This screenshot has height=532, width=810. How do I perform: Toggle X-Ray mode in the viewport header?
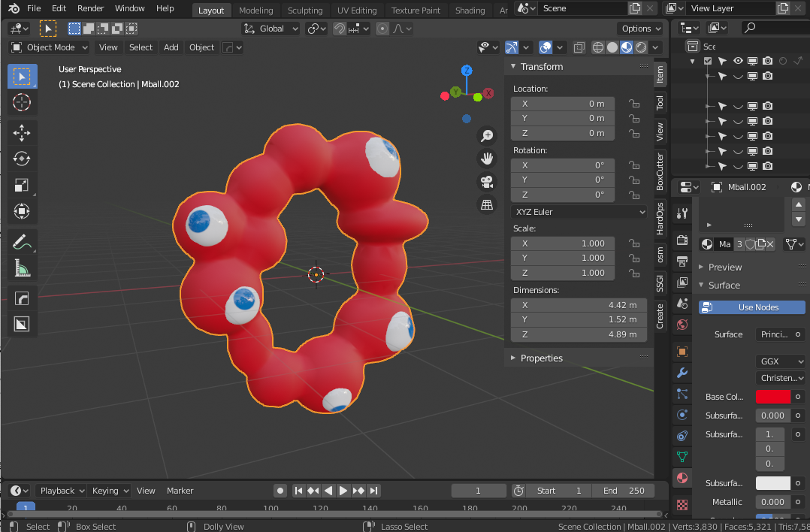pos(579,47)
